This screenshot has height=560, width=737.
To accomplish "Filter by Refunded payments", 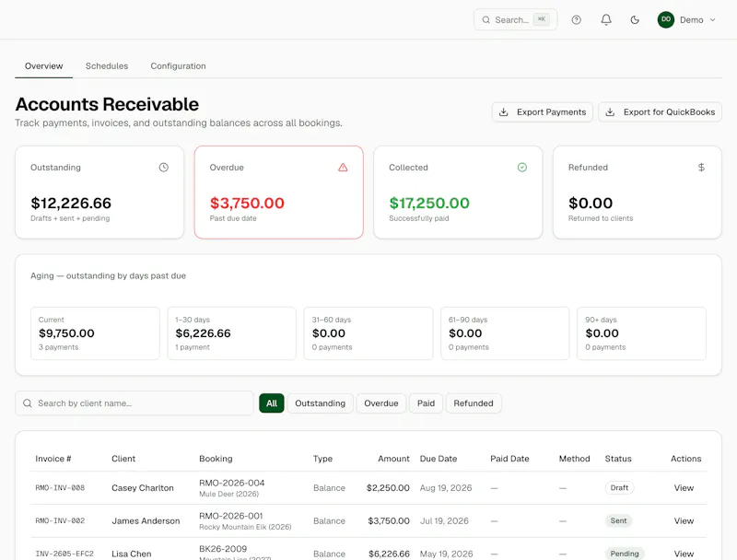I will point(474,403).
